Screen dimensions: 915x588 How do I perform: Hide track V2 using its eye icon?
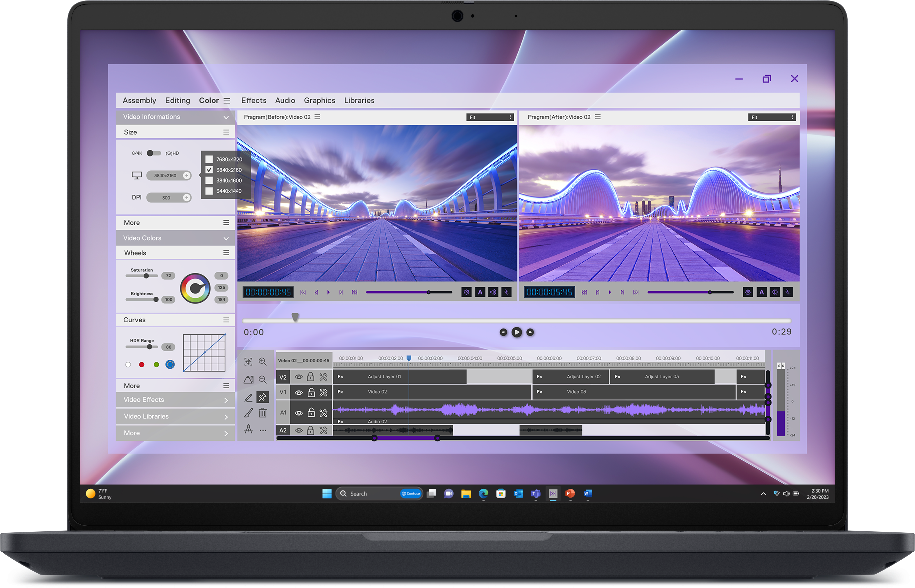[x=299, y=377]
